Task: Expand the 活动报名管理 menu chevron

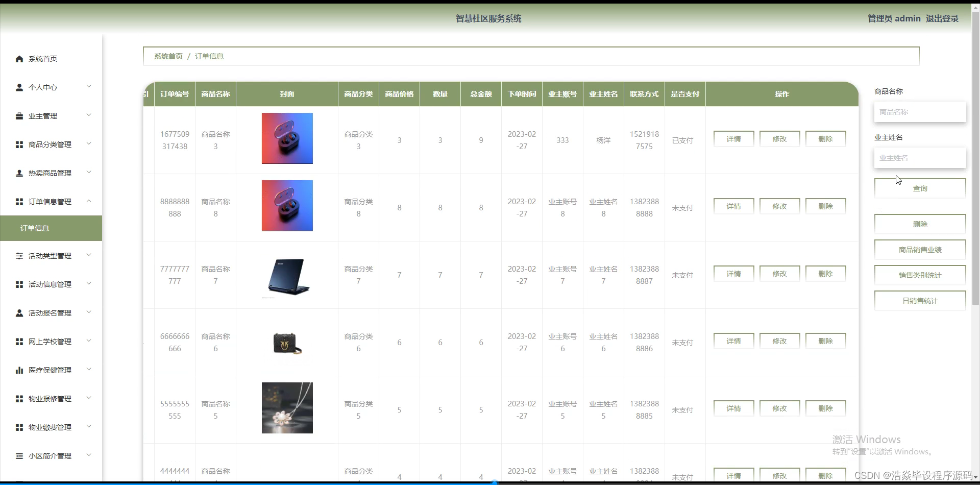Action: [x=89, y=312]
